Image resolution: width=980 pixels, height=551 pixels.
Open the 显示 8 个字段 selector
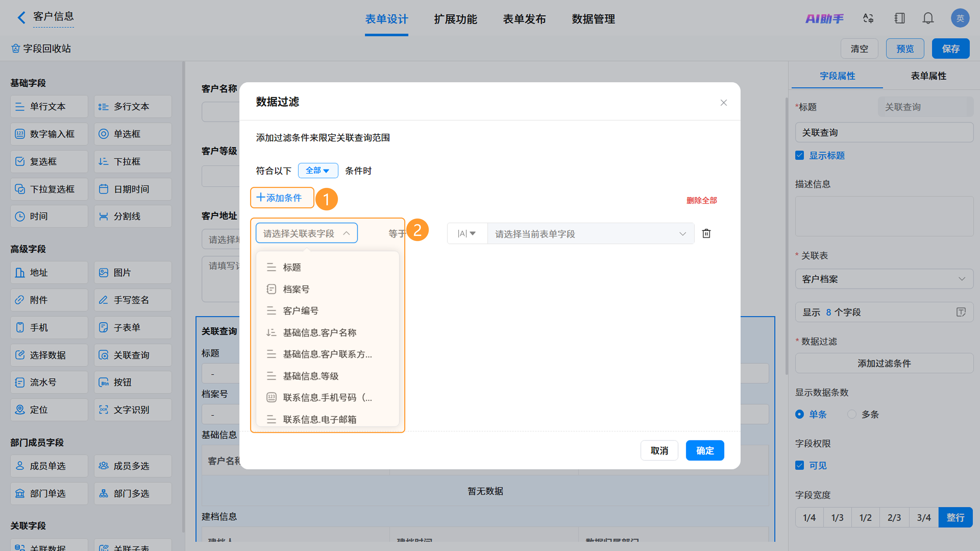[x=884, y=312]
